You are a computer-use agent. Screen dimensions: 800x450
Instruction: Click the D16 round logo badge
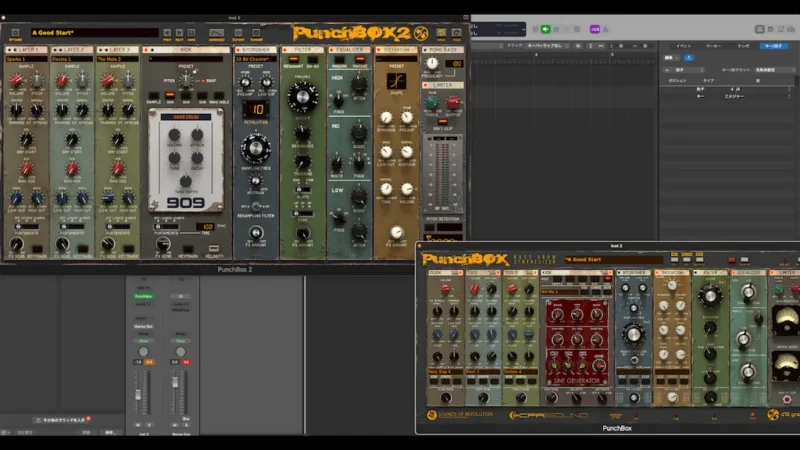[x=421, y=33]
